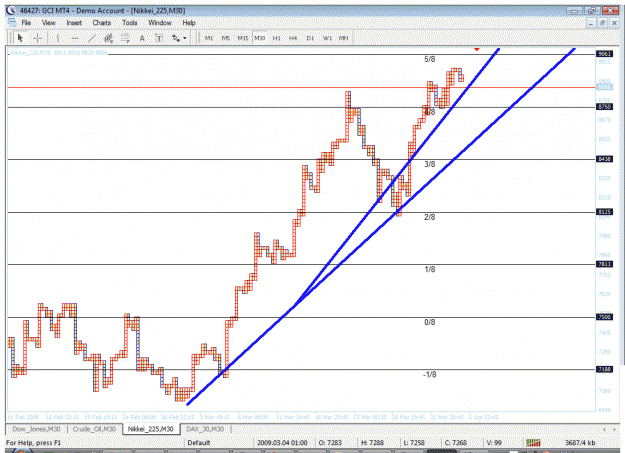Open the View menu
Screen dimensions: 625x453
point(49,23)
